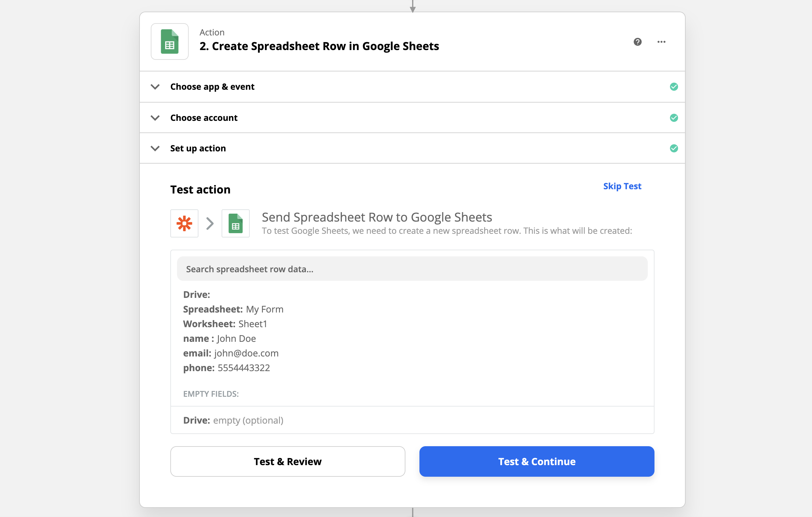The width and height of the screenshot is (812, 517).
Task: Focus the Search spreadsheet row data field
Action: (x=412, y=269)
